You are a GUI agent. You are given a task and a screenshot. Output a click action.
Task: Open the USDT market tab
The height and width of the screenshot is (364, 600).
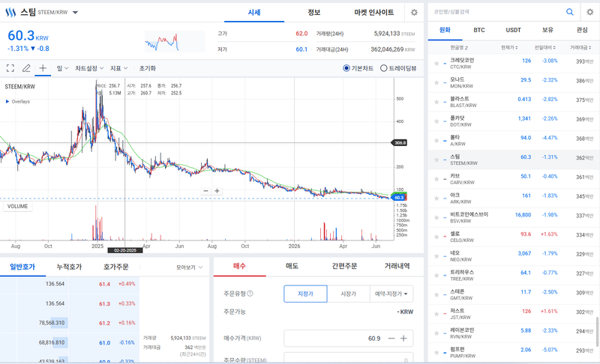point(513,30)
